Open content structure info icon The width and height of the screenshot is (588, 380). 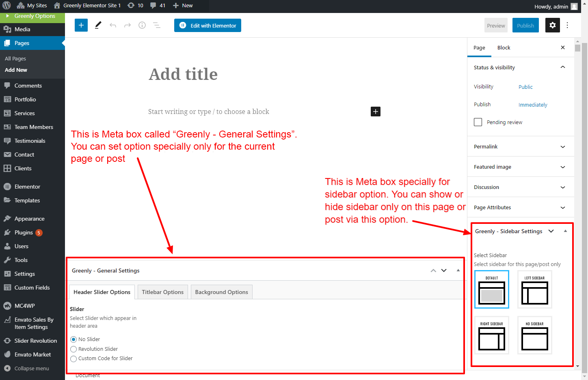[142, 25]
